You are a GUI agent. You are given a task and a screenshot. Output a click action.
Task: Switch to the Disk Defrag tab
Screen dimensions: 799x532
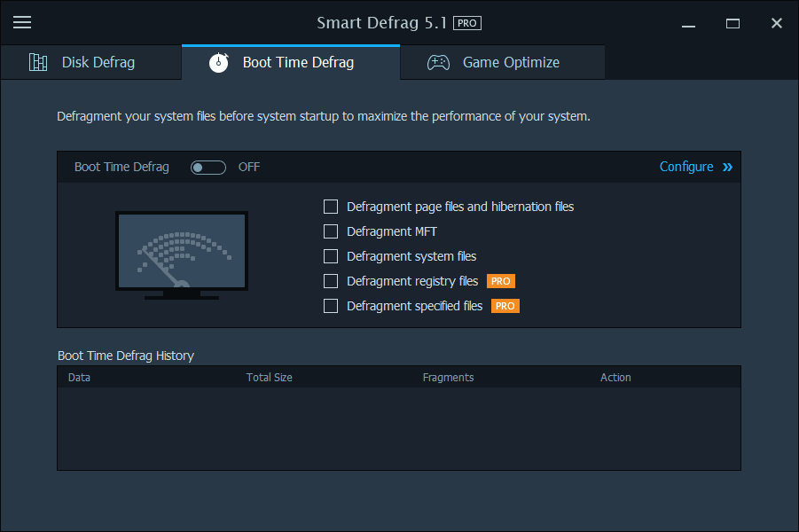(x=98, y=62)
